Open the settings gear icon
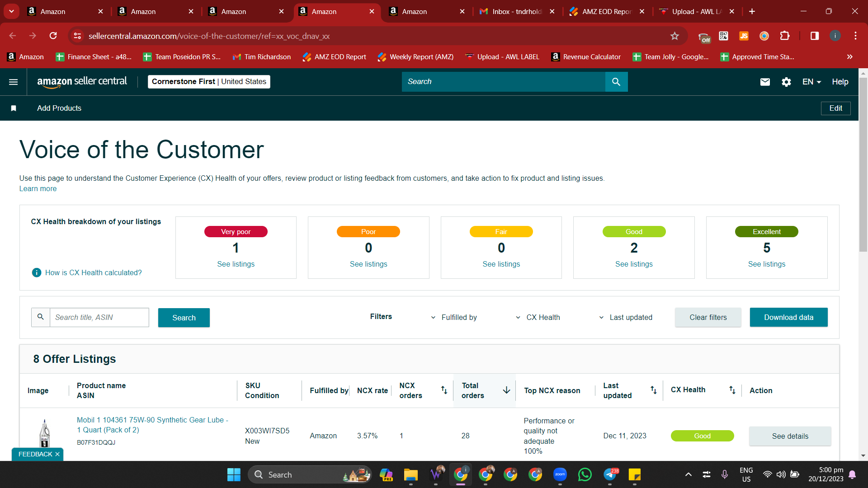Viewport: 868px width, 488px height. [787, 82]
